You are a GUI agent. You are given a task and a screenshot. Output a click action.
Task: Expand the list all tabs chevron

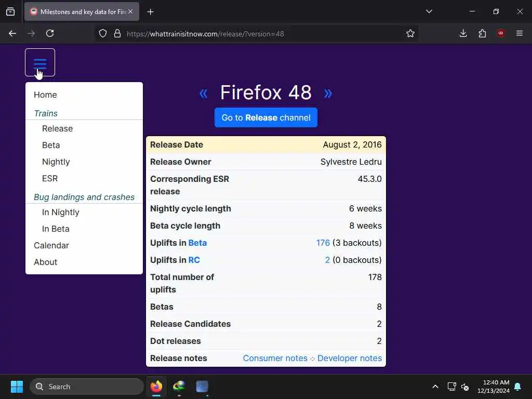(x=429, y=11)
